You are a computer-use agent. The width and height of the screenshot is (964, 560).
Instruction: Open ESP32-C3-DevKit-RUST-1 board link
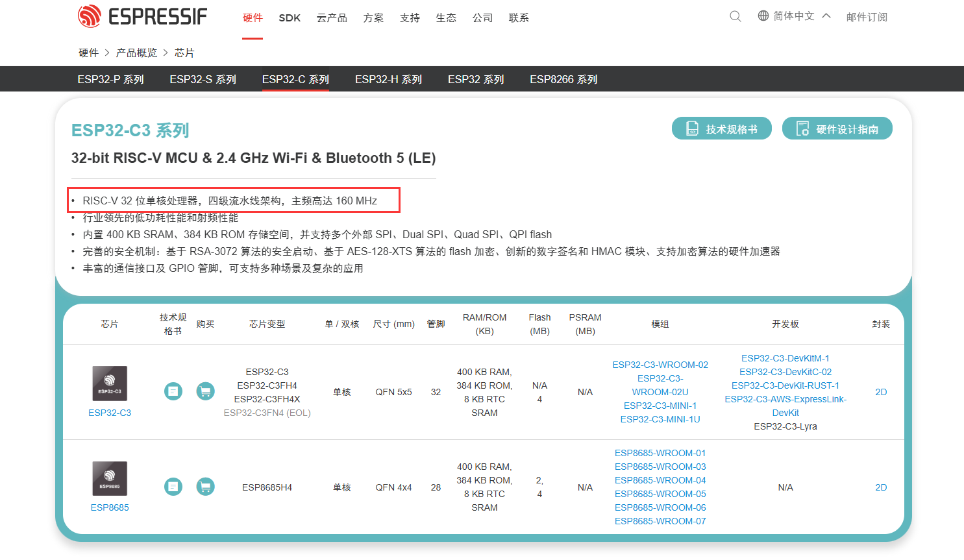(785, 385)
